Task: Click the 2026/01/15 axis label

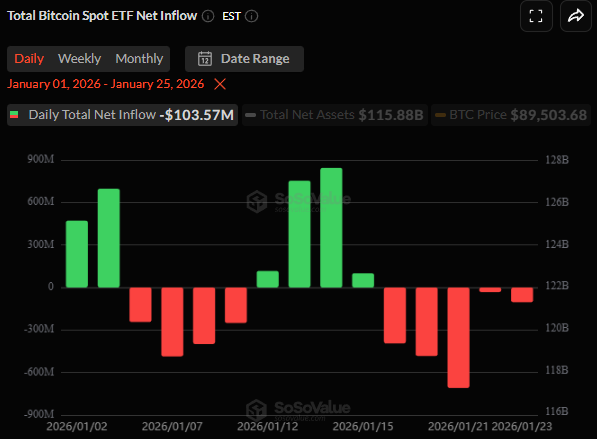Action: click(363, 426)
